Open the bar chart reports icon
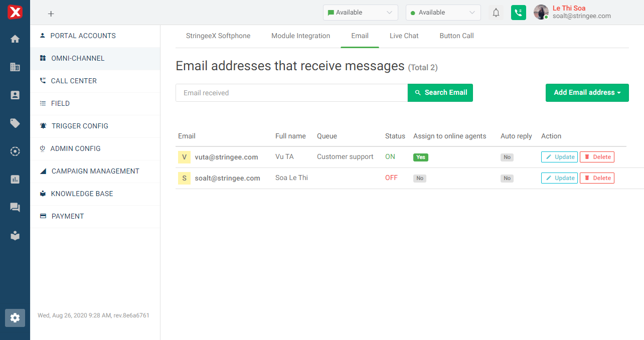The width and height of the screenshot is (644, 340). pyautogui.click(x=15, y=179)
